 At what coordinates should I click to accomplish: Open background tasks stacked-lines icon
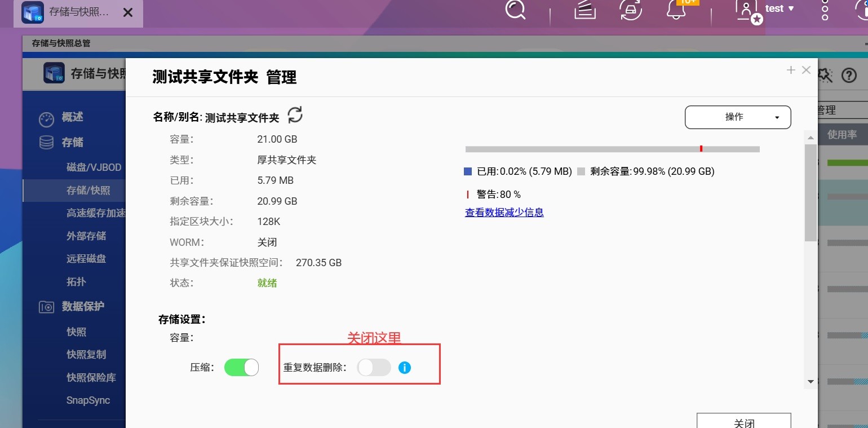584,10
